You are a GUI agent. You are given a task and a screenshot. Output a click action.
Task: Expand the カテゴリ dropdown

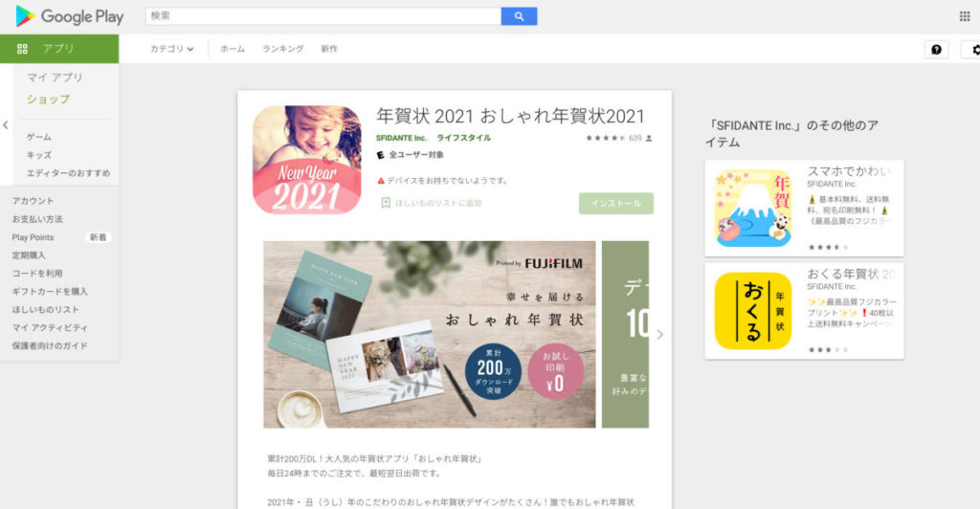pos(172,49)
